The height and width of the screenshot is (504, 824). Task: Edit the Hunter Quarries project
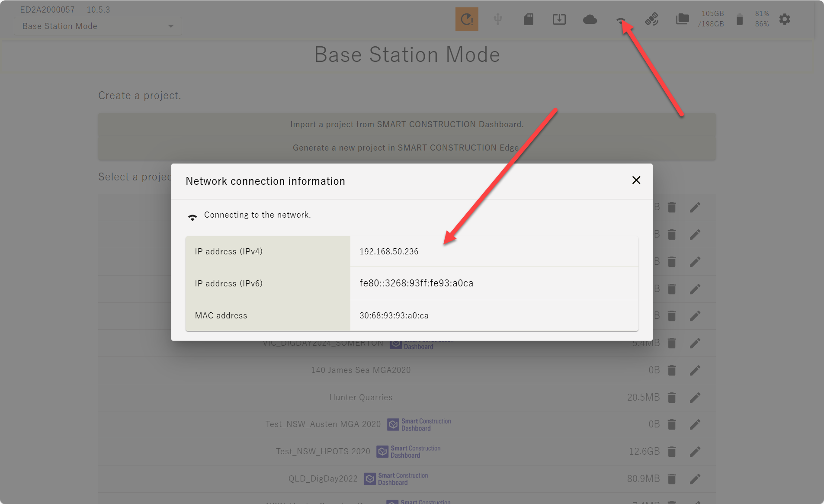click(x=695, y=398)
